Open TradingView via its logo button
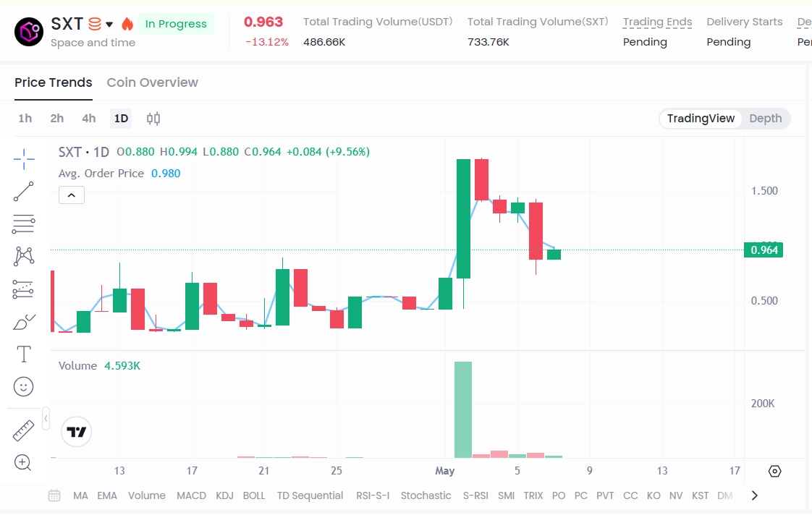 [76, 430]
